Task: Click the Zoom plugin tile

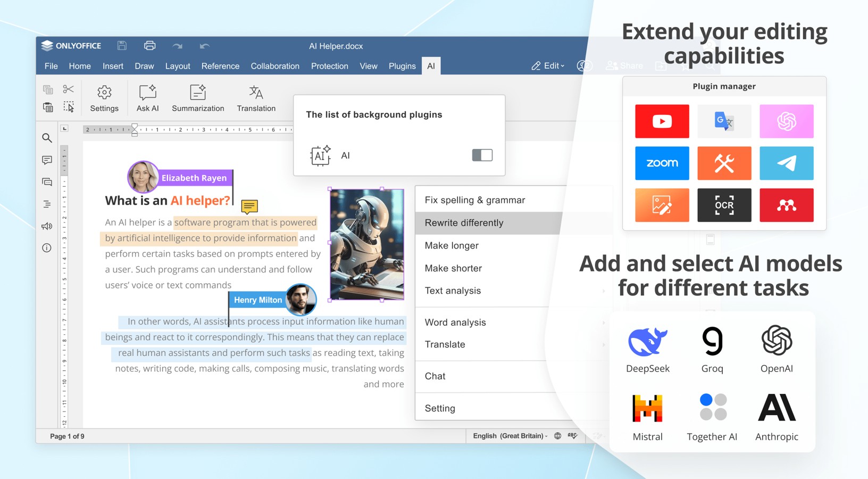Action: click(x=662, y=163)
